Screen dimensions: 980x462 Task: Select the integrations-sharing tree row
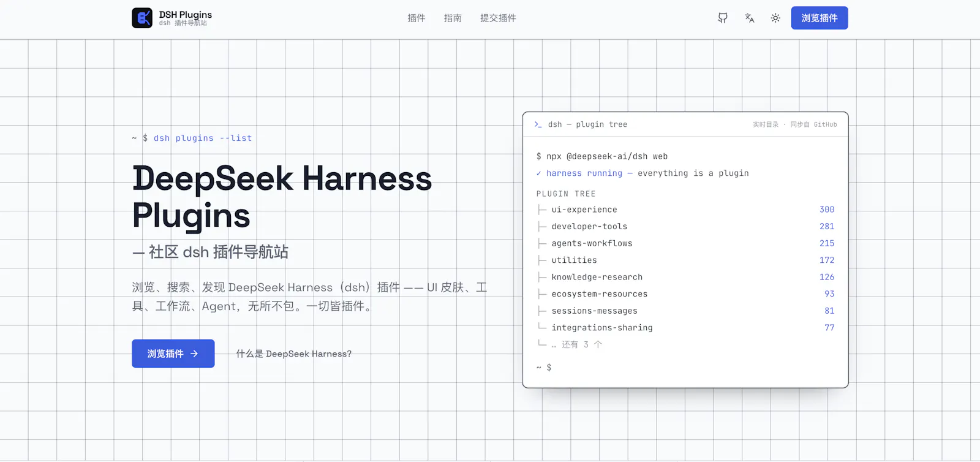tap(685, 328)
